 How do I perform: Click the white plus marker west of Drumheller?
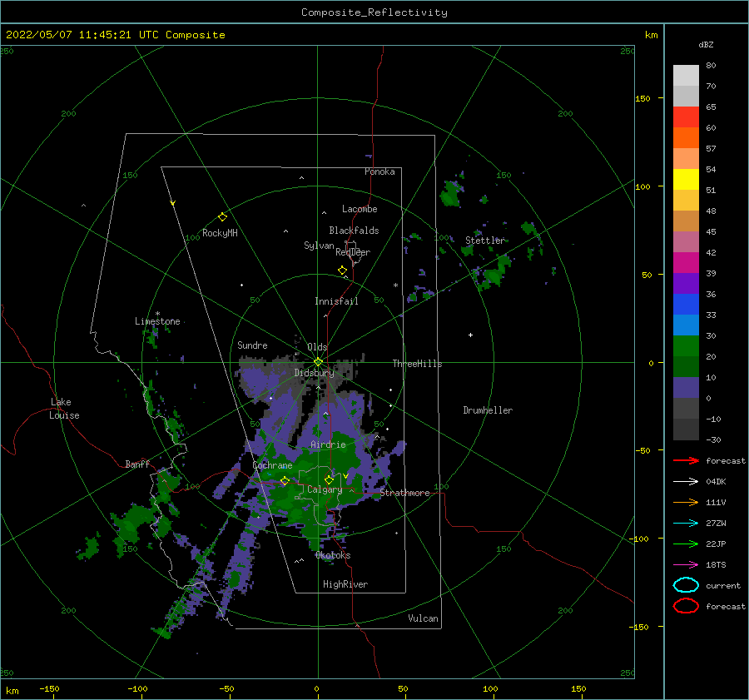click(470, 335)
